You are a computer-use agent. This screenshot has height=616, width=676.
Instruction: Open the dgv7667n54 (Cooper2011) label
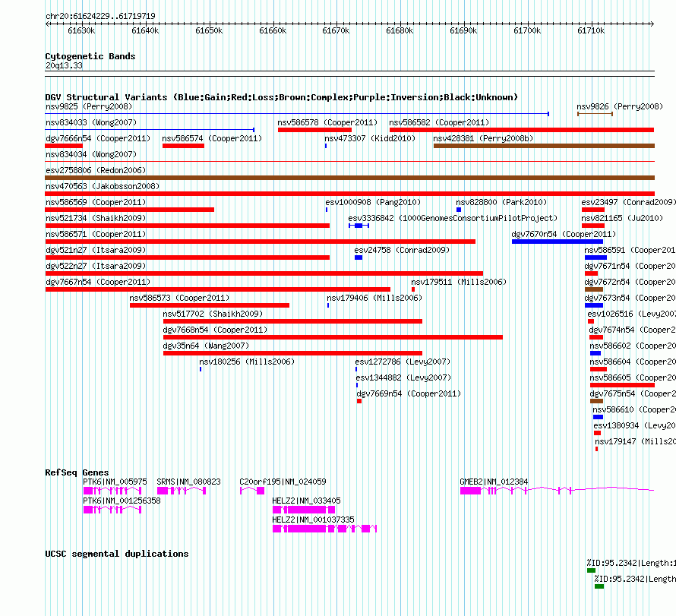point(98,282)
